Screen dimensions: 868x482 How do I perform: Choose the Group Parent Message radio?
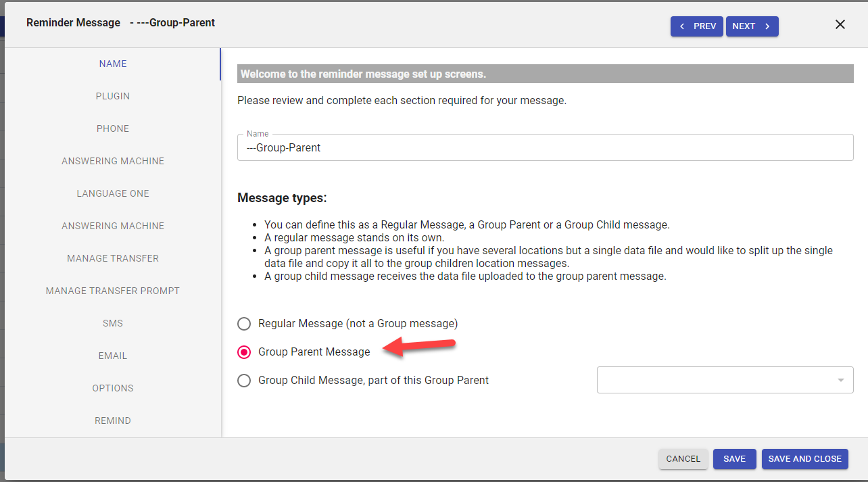[x=244, y=352]
